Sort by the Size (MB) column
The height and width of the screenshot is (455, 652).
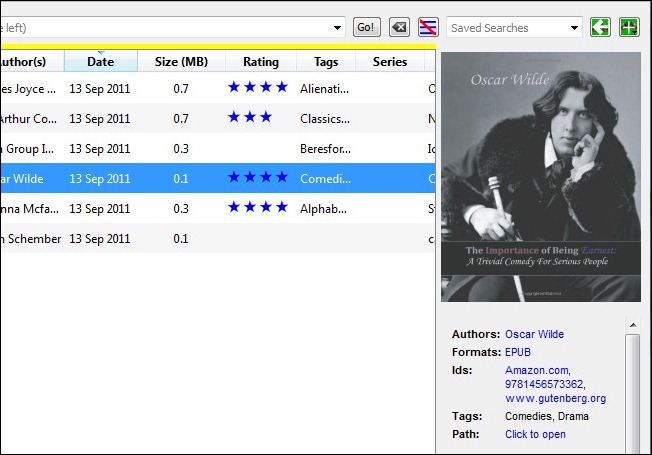click(x=181, y=62)
